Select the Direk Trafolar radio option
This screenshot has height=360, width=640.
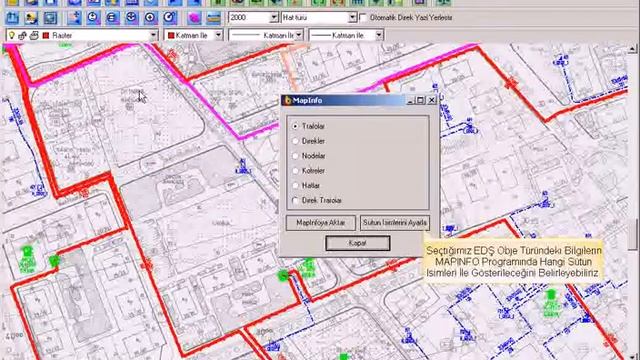[295, 200]
